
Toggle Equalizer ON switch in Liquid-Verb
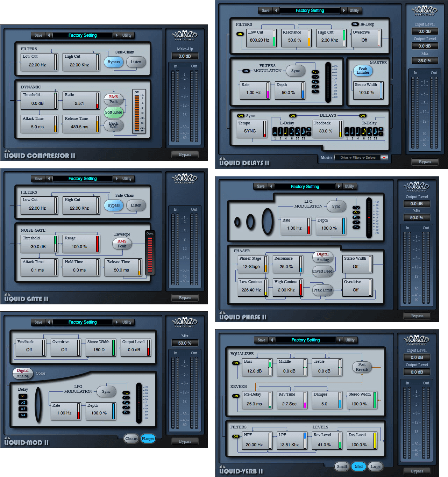click(x=236, y=363)
